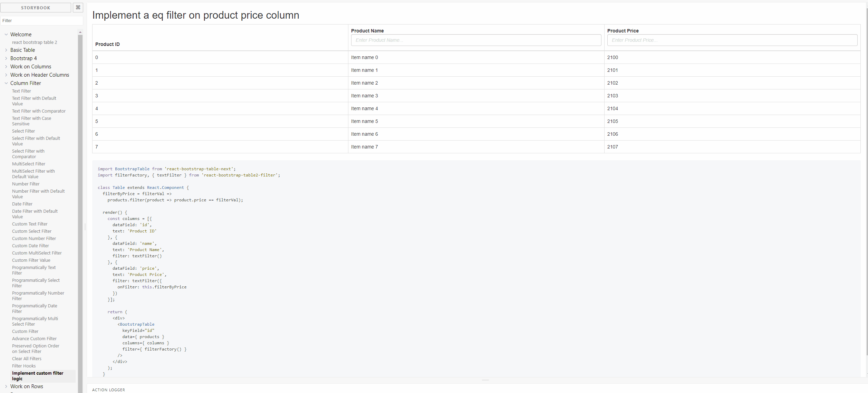
Task: Expand the Bootstrap 4 section
Action: (23, 58)
